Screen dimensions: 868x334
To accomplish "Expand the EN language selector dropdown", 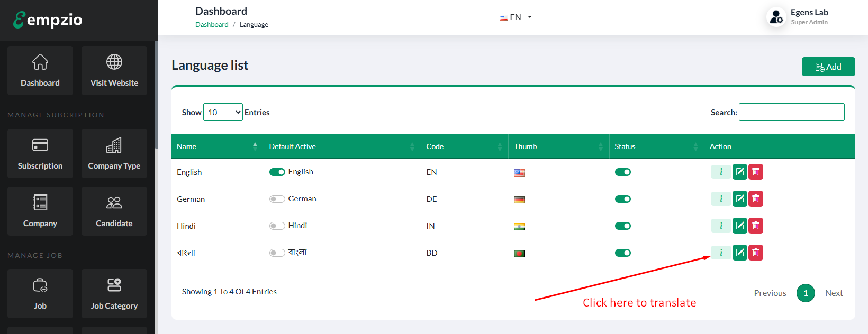I will coord(516,17).
